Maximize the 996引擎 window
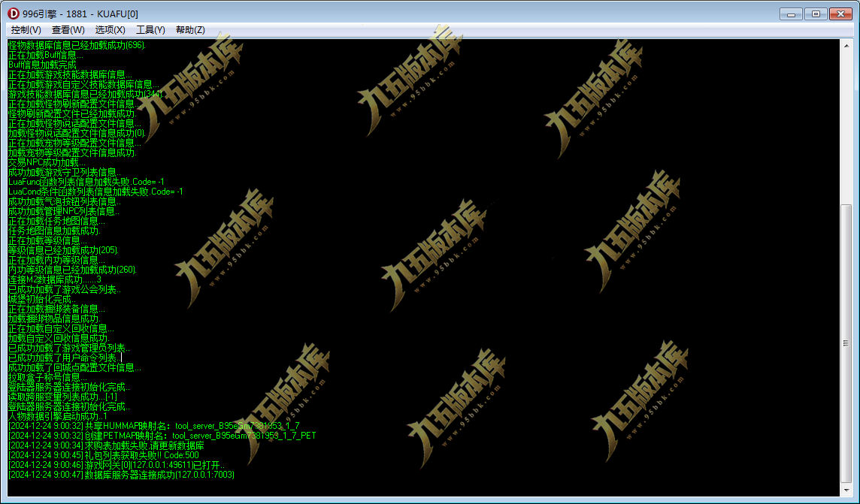The width and height of the screenshot is (860, 504). tap(816, 14)
